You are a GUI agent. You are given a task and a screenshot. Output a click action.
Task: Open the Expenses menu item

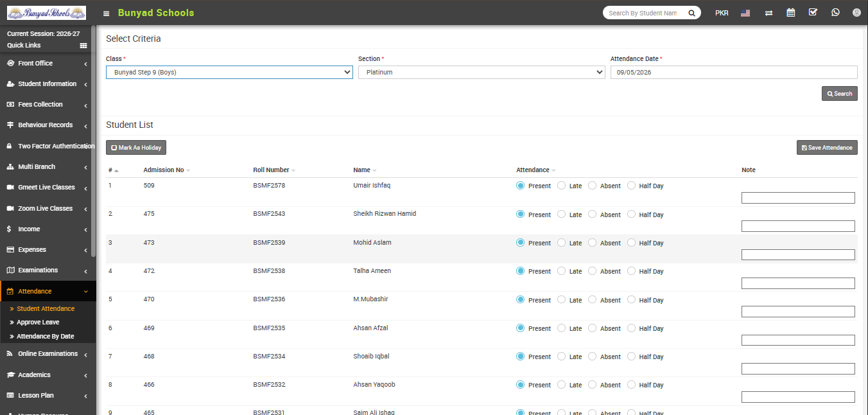pos(48,250)
